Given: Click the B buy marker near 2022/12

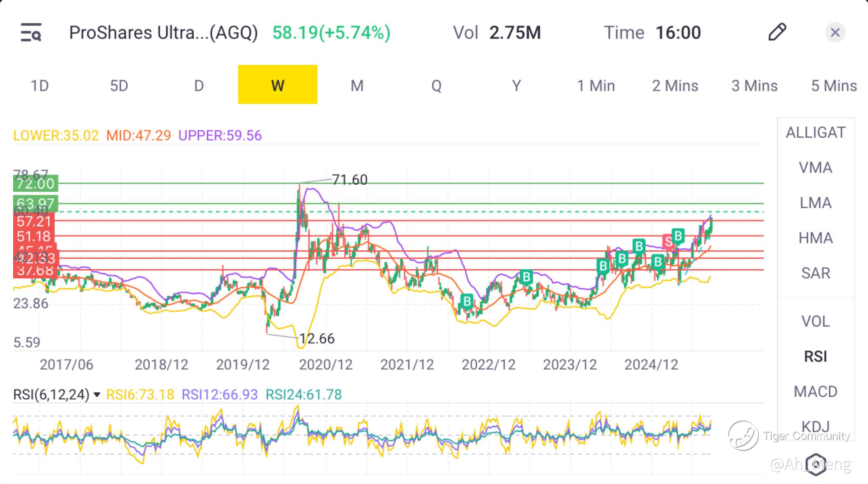Looking at the screenshot, I should tap(467, 301).
